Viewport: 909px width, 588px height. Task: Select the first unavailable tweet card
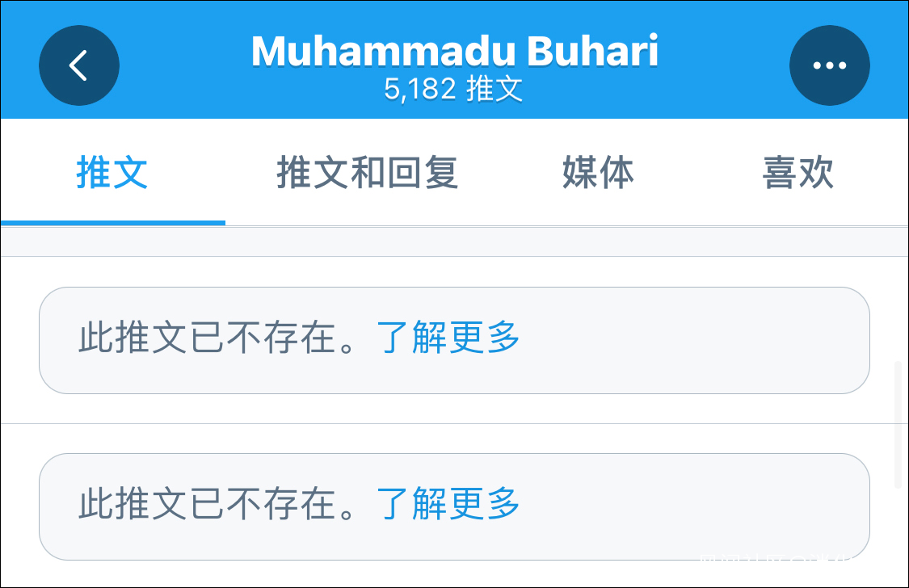point(687,340)
